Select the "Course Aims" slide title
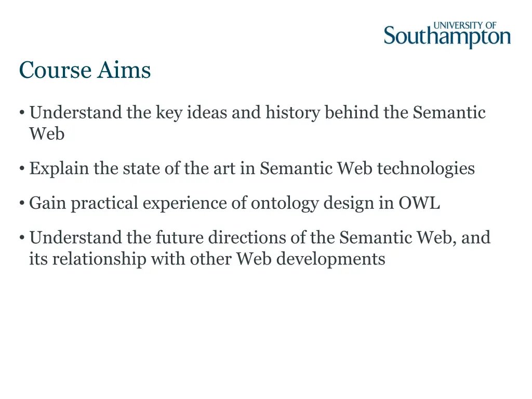The image size is (532, 399). [x=85, y=70]
